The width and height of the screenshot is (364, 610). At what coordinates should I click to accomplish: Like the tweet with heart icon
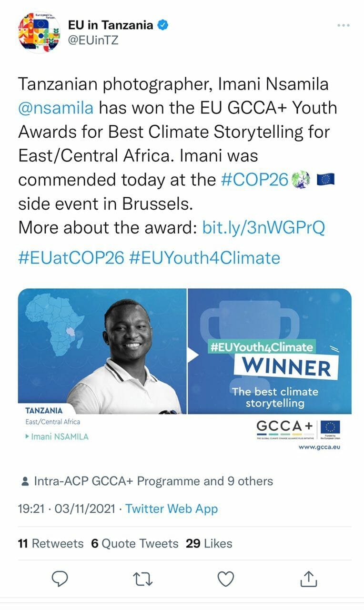point(225,579)
